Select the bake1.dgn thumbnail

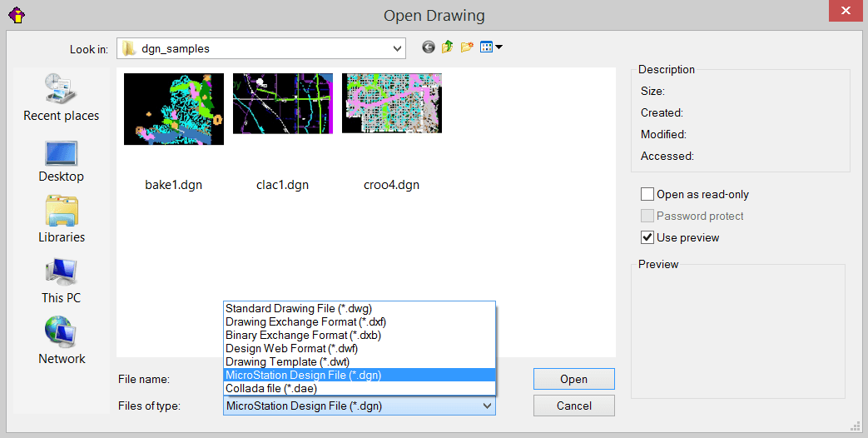coord(173,109)
